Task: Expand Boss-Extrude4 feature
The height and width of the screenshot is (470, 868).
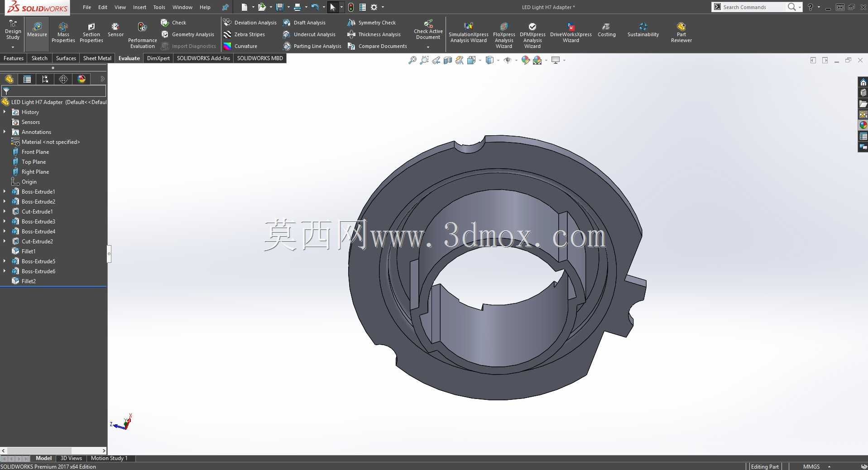Action: click(x=5, y=232)
